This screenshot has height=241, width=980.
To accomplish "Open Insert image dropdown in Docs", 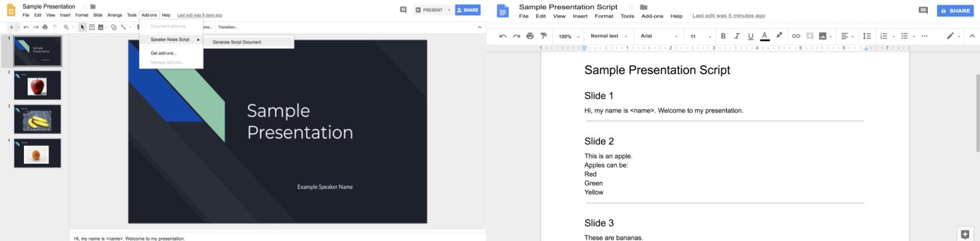I will tap(826, 36).
